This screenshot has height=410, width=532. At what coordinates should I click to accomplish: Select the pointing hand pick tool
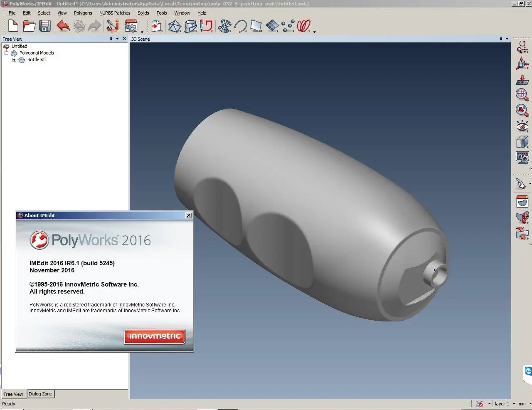coord(521,183)
